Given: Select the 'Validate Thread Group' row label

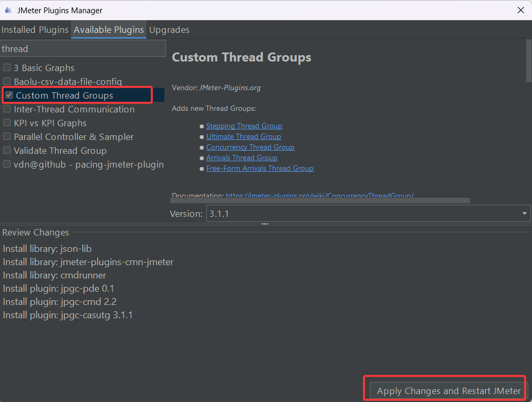Looking at the screenshot, I should click(x=60, y=151).
